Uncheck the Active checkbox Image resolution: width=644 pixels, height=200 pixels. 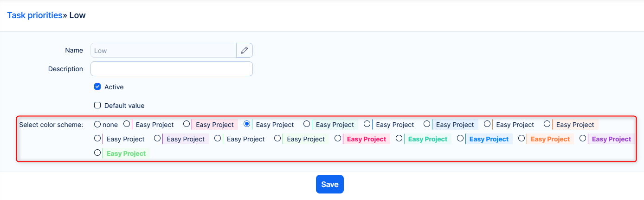(x=97, y=87)
